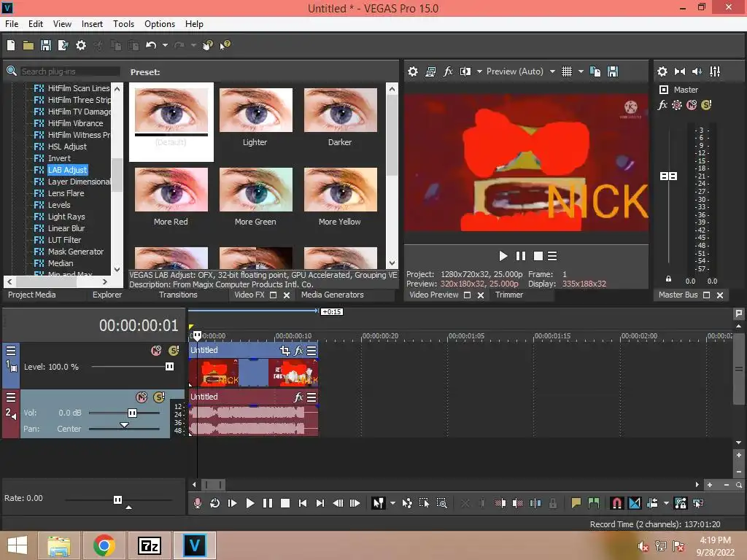
Task: Open the overlays grid dropdown arrow
Action: pyautogui.click(x=581, y=71)
